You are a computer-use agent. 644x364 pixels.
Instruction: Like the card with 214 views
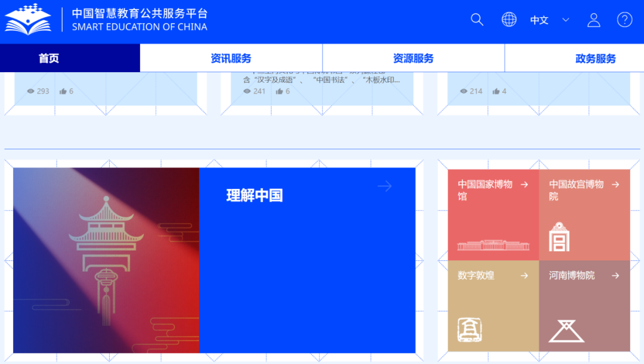click(496, 91)
